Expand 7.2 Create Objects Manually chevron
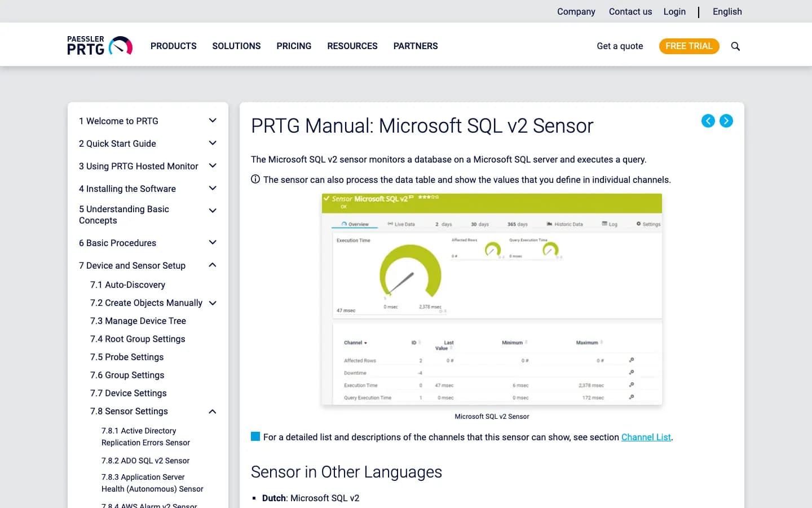Viewport: 812px width, 508px height. coord(213,303)
